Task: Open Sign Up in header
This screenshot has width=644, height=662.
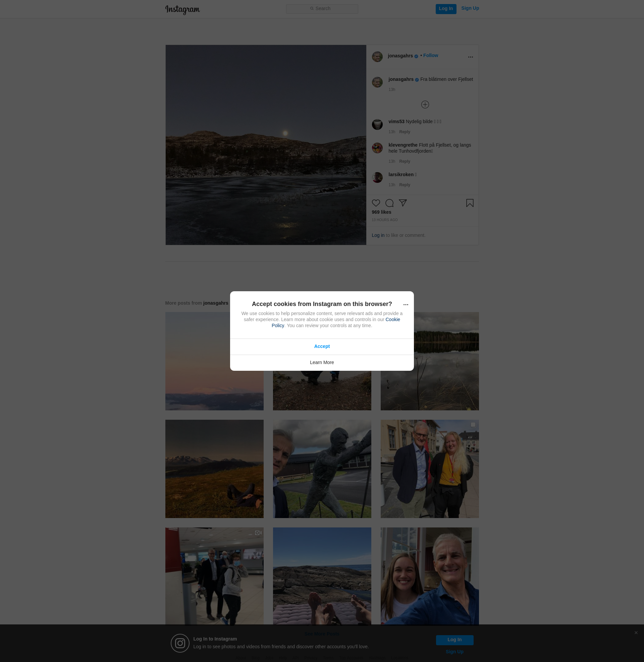Action: (470, 8)
